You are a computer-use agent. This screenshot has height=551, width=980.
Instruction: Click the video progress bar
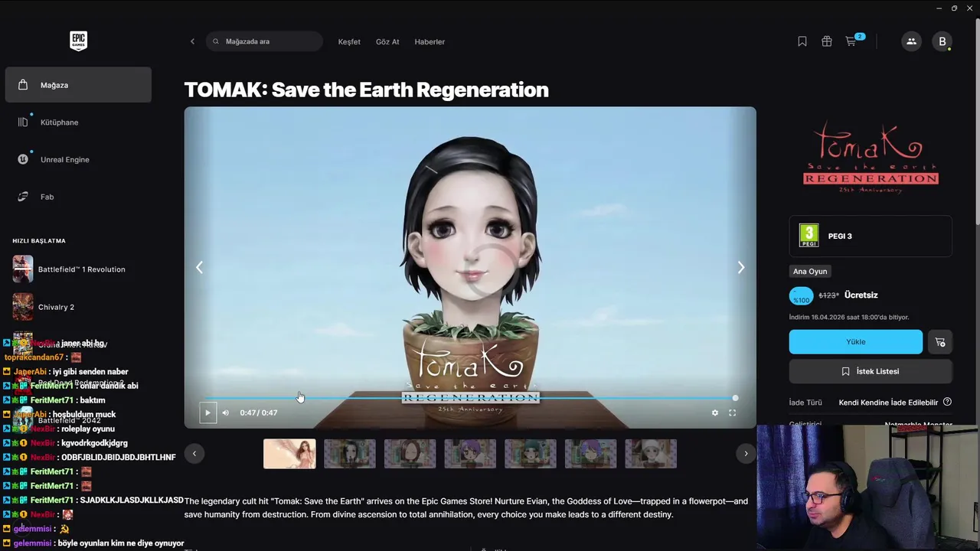click(469, 398)
